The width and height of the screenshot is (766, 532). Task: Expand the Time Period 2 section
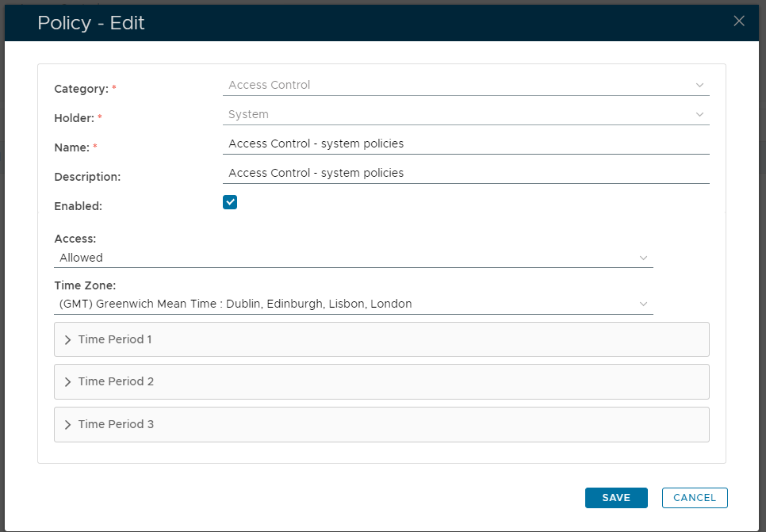pos(381,382)
